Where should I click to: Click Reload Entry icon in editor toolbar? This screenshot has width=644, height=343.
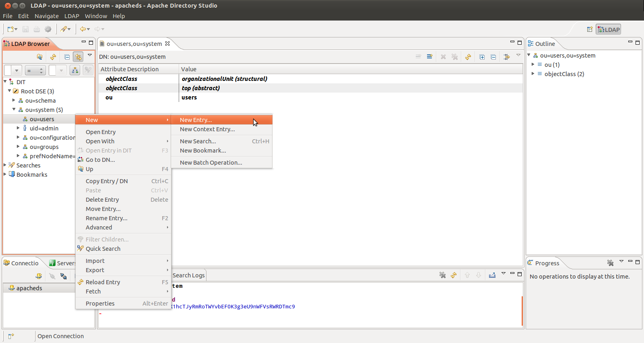pyautogui.click(x=468, y=57)
